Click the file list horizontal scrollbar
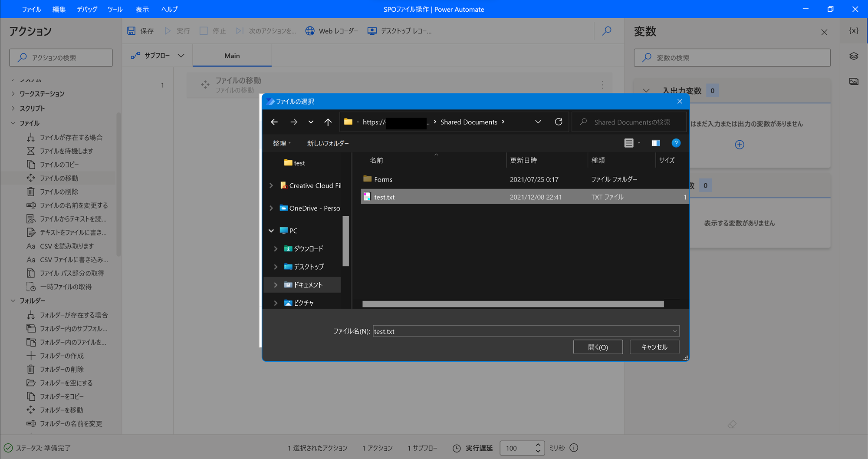Screen dimensions: 868x459 click(x=513, y=304)
